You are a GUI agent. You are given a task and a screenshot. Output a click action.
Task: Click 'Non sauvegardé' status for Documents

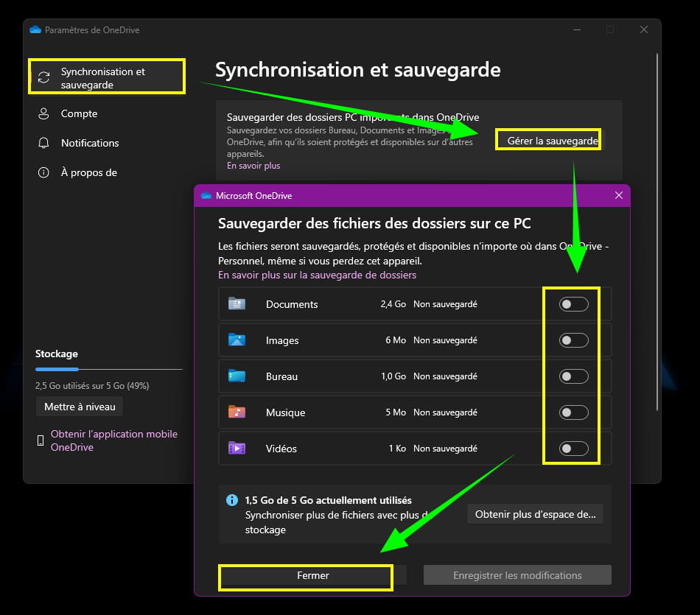pyautogui.click(x=445, y=304)
